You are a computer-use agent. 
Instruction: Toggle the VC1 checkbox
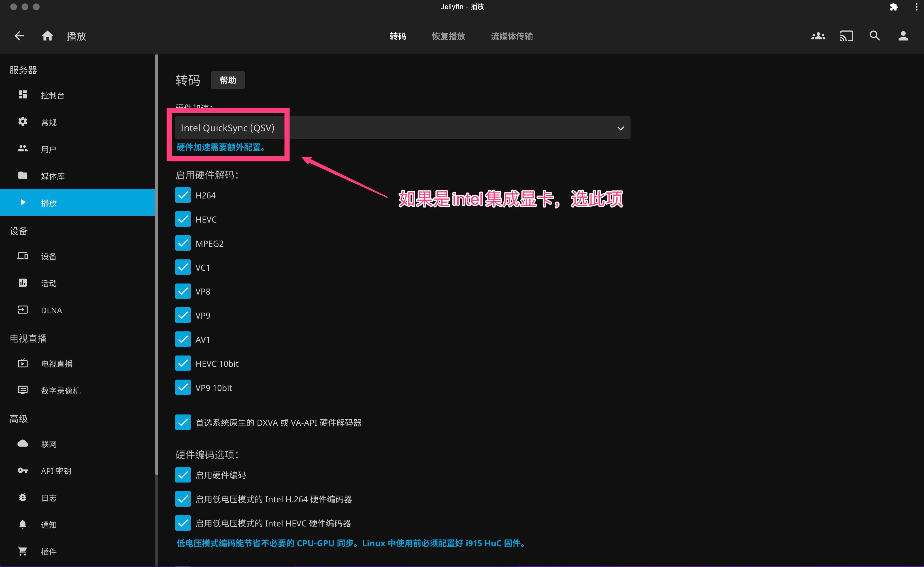pyautogui.click(x=183, y=267)
